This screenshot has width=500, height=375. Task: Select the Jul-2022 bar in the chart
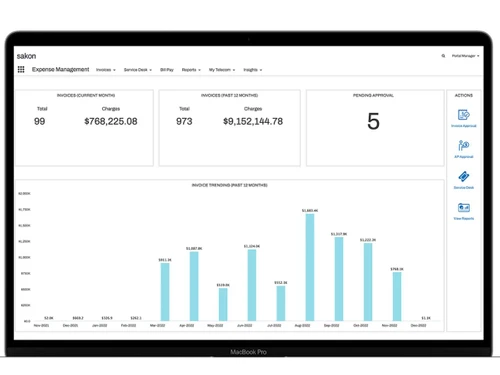coord(281,304)
